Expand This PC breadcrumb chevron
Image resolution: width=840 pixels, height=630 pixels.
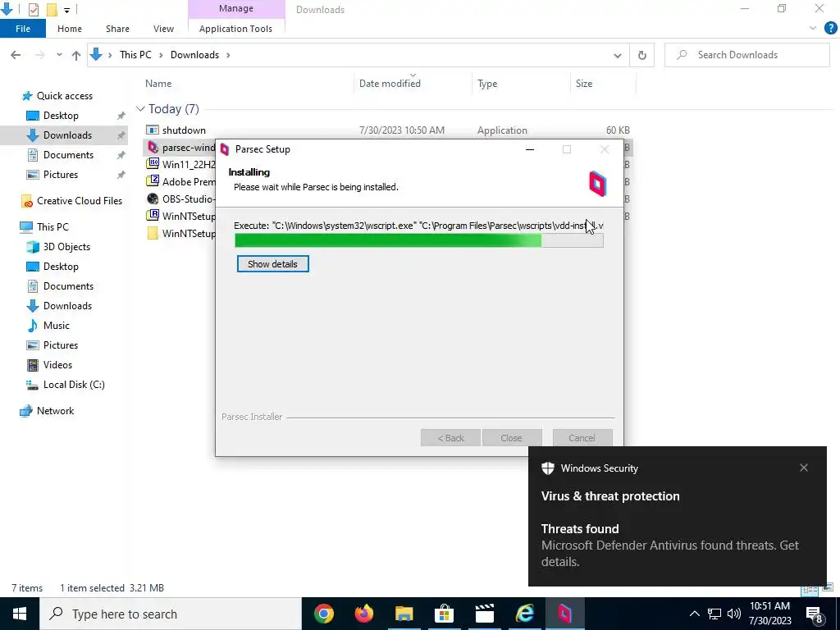tap(161, 55)
